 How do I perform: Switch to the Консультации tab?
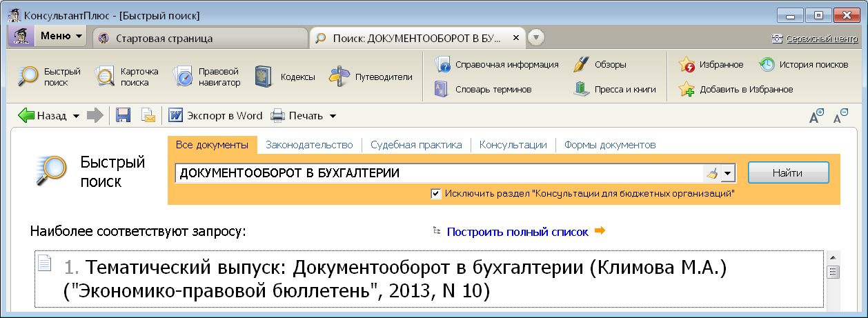point(513,145)
